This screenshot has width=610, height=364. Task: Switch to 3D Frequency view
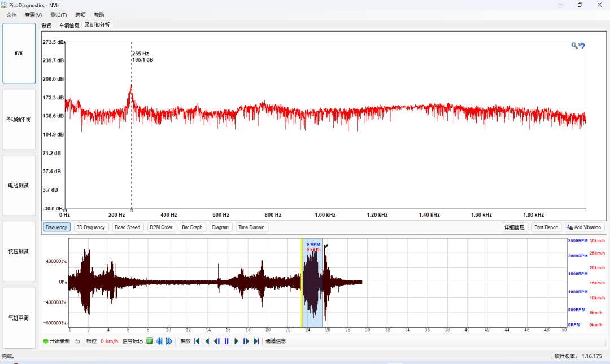(x=90, y=227)
